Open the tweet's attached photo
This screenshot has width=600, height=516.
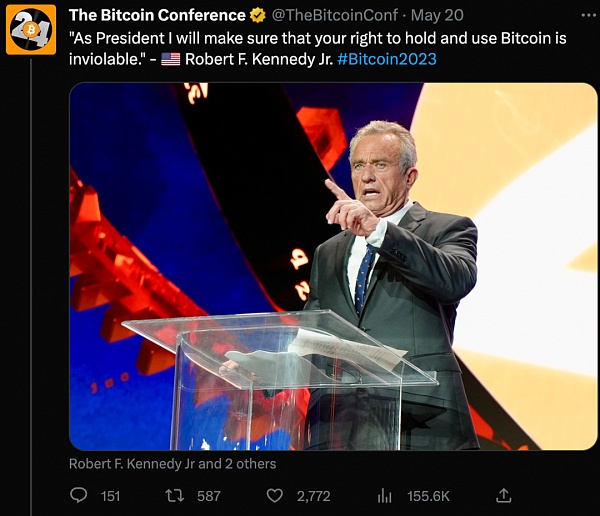coord(332,265)
